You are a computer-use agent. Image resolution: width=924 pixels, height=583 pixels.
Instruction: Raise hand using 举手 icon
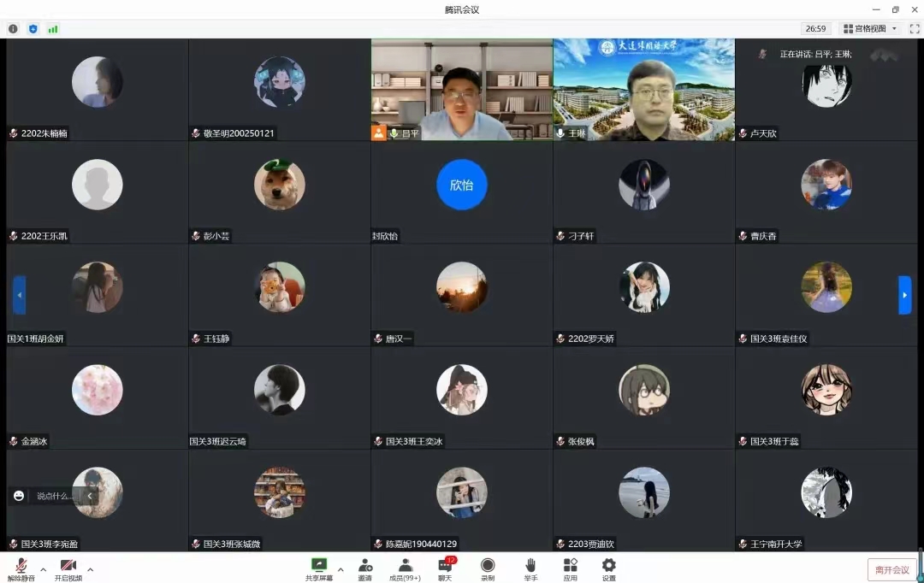(530, 568)
